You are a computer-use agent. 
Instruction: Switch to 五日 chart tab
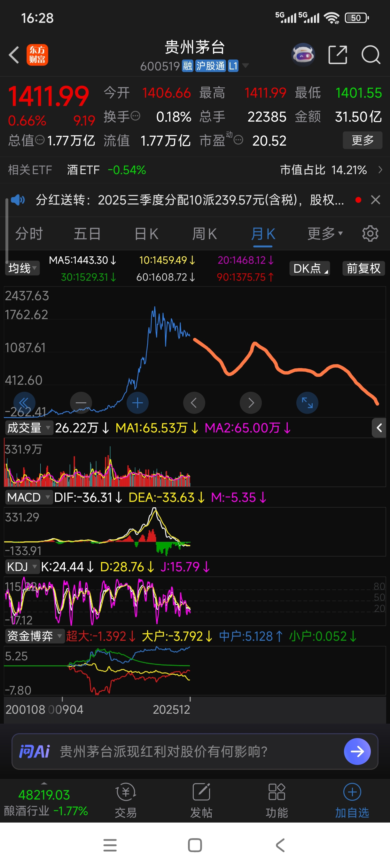87,234
